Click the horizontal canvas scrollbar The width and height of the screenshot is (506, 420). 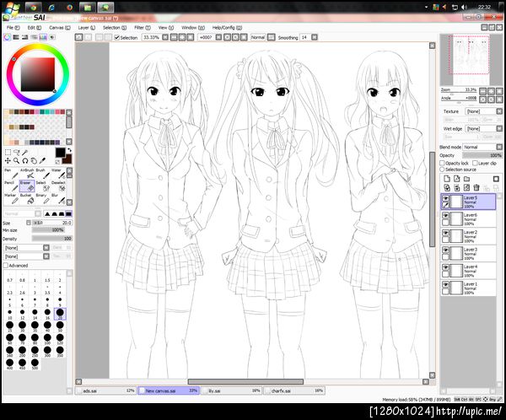tap(245, 382)
